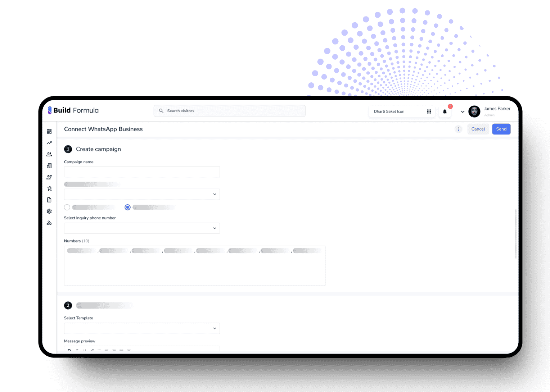Open the three-dot more options menu
The width and height of the screenshot is (550, 392).
[x=458, y=129]
